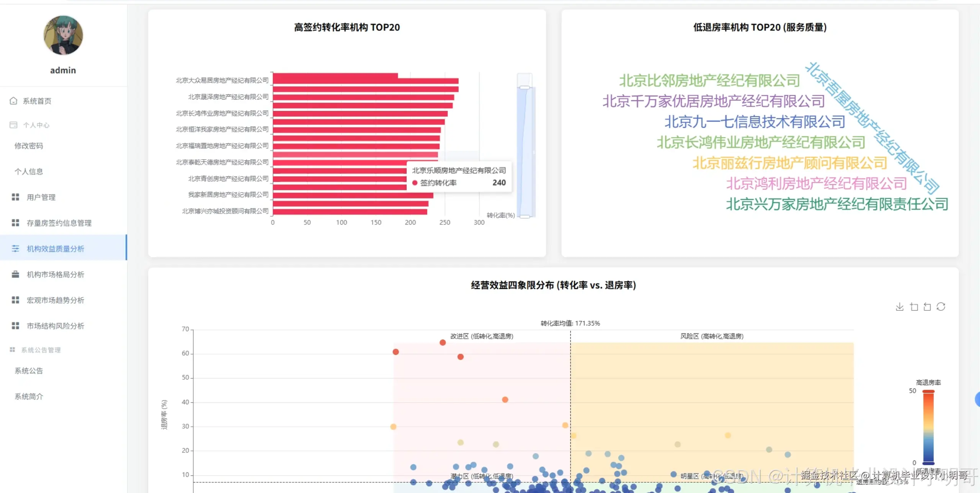Screen dimensions: 980x493
Task: Go to 市场结构风险分析 page
Action: click(x=55, y=326)
